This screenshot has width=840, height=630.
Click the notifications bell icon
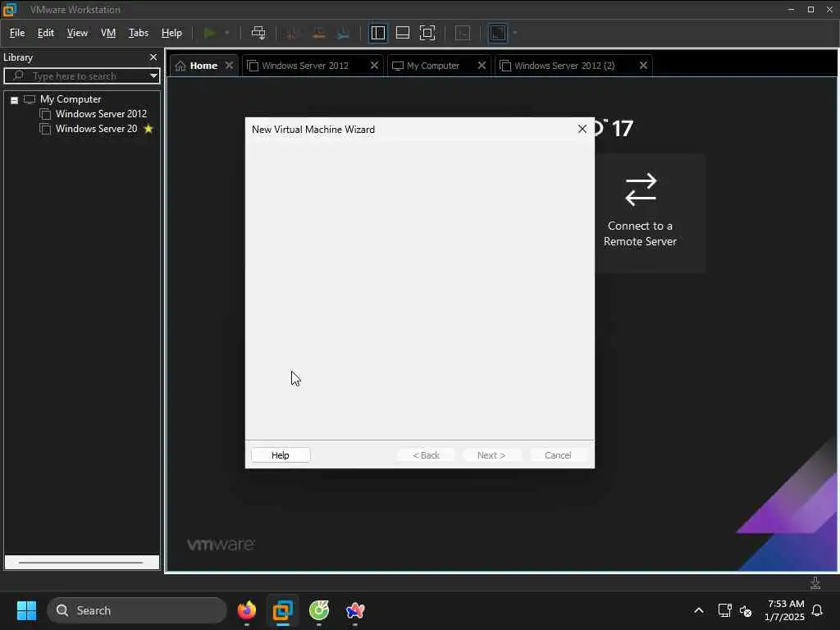(817, 610)
